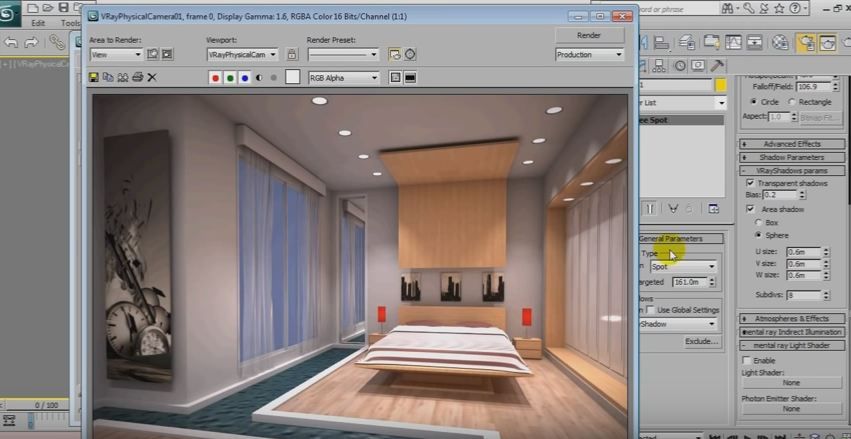Image resolution: width=851 pixels, height=439 pixels.
Task: Select the Box radio button
Action: pos(759,222)
